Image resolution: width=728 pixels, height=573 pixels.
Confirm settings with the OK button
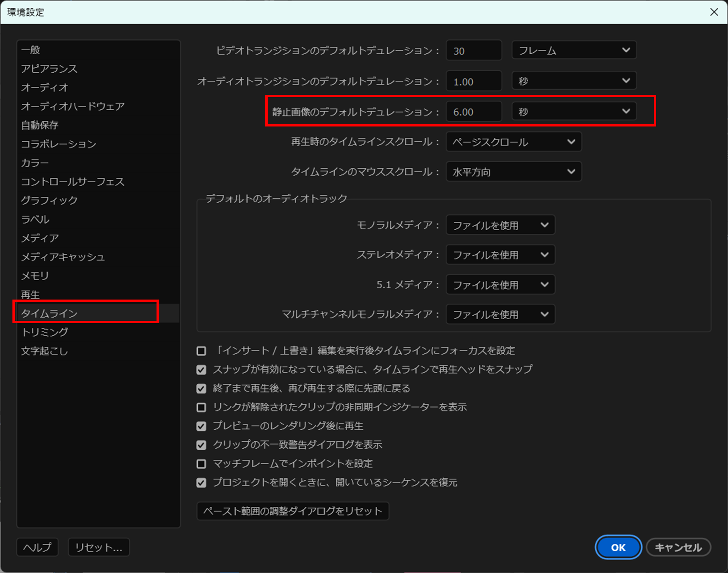[x=618, y=547]
